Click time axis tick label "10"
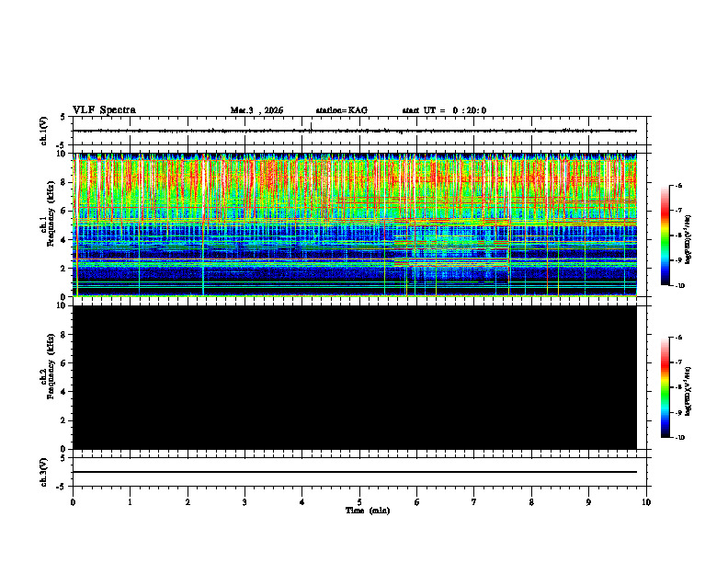 pos(646,502)
